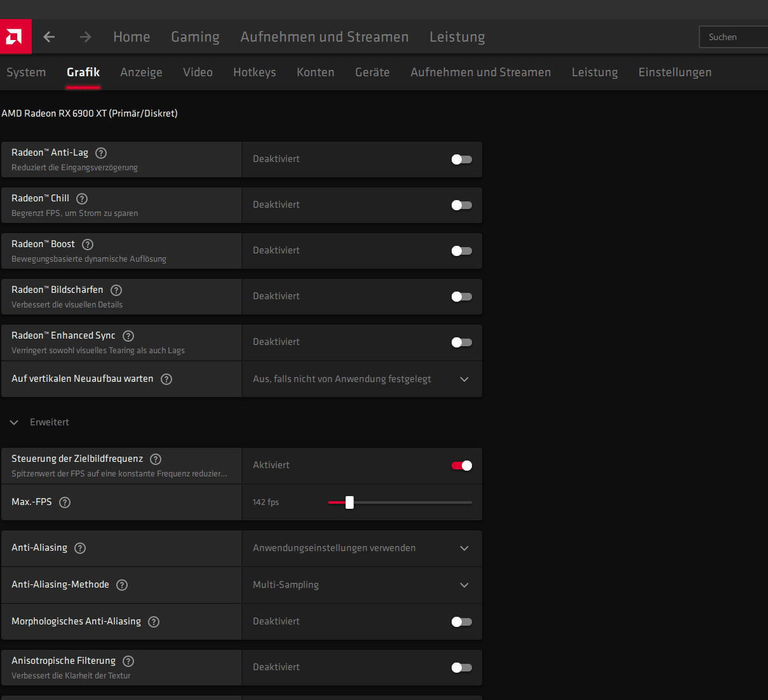Open Aufnehmen und Streamen settings tab
768x700 pixels.
[481, 72]
